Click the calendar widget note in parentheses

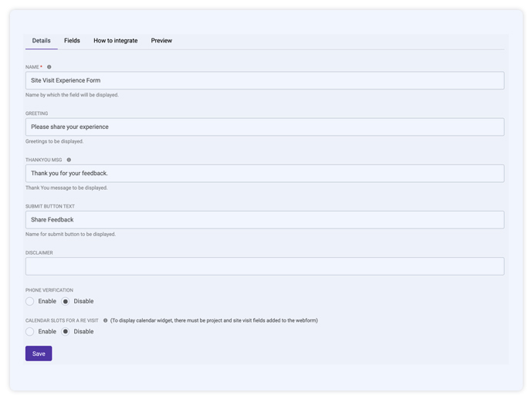214,321
